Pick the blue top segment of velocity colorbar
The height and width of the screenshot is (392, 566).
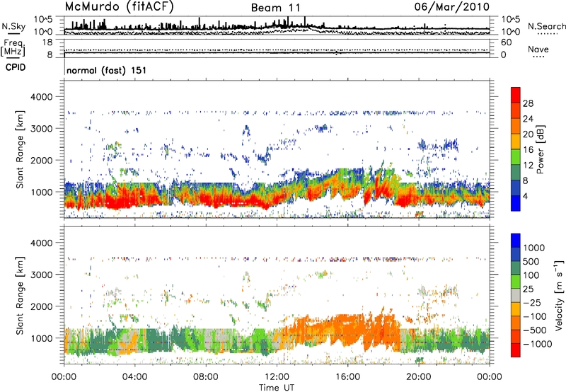point(516,241)
